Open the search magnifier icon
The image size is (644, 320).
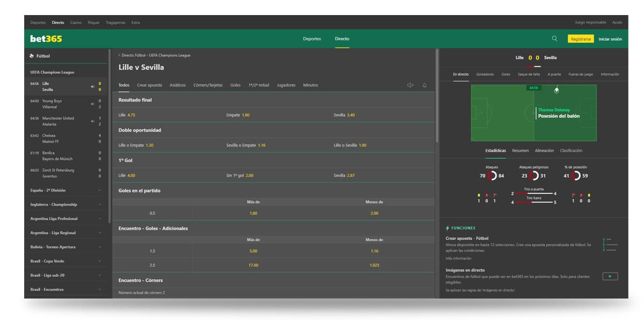[554, 39]
